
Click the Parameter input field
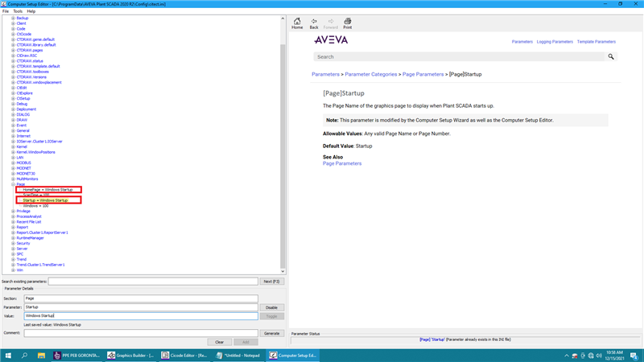141,307
